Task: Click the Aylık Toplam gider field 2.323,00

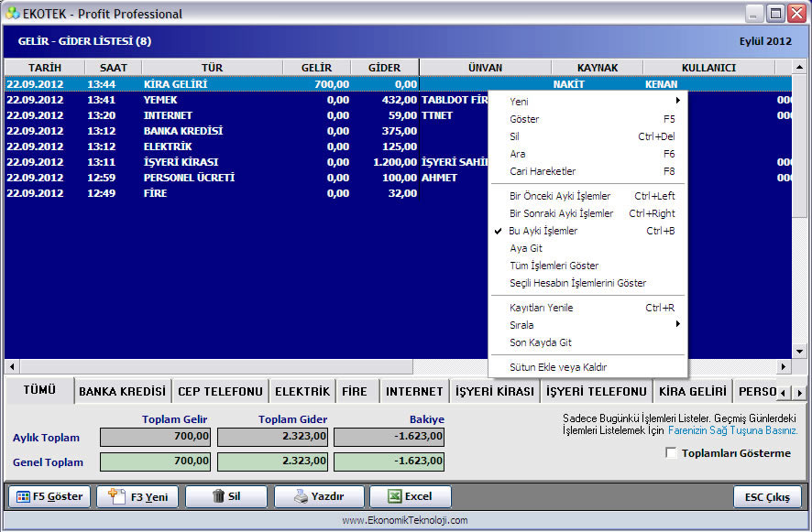Action: 272,437
